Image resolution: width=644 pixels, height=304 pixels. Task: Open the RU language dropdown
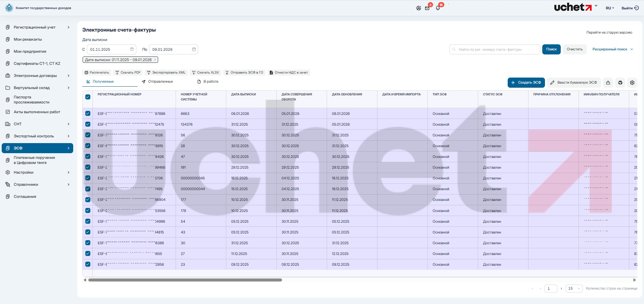click(x=609, y=8)
